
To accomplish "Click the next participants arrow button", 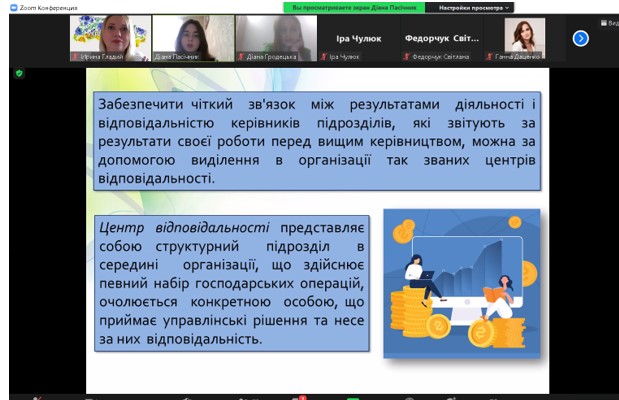I will 580,38.
